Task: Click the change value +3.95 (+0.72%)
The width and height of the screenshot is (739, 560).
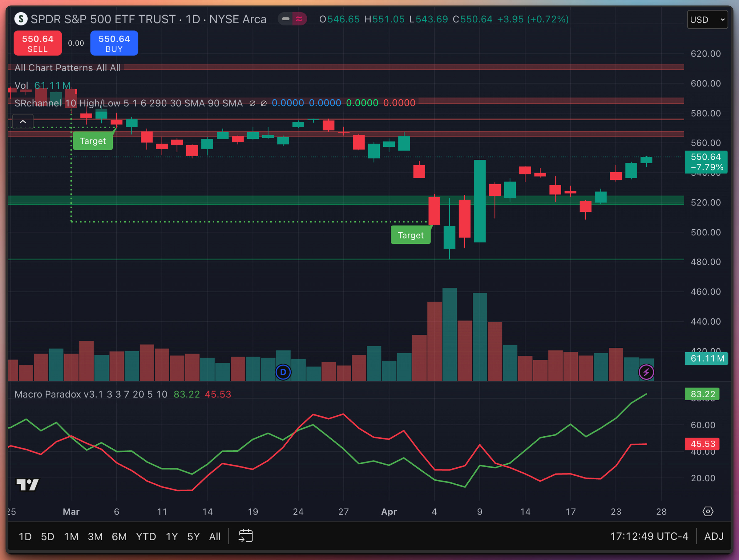Action: (x=533, y=19)
